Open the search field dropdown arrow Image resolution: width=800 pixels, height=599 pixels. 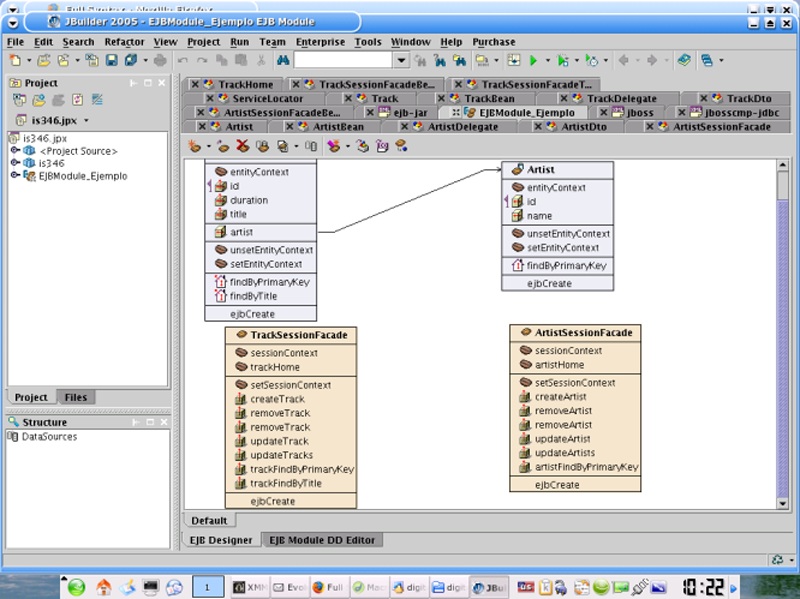(x=400, y=61)
